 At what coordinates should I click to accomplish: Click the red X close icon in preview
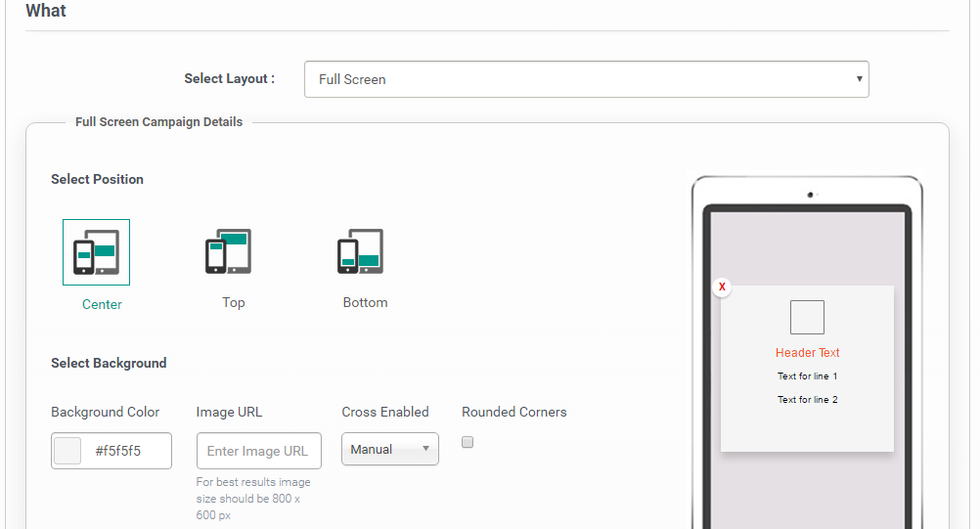pos(722,287)
